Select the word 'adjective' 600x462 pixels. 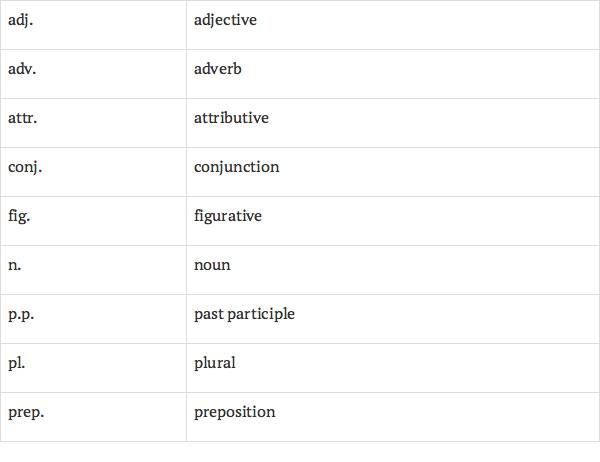coord(225,20)
